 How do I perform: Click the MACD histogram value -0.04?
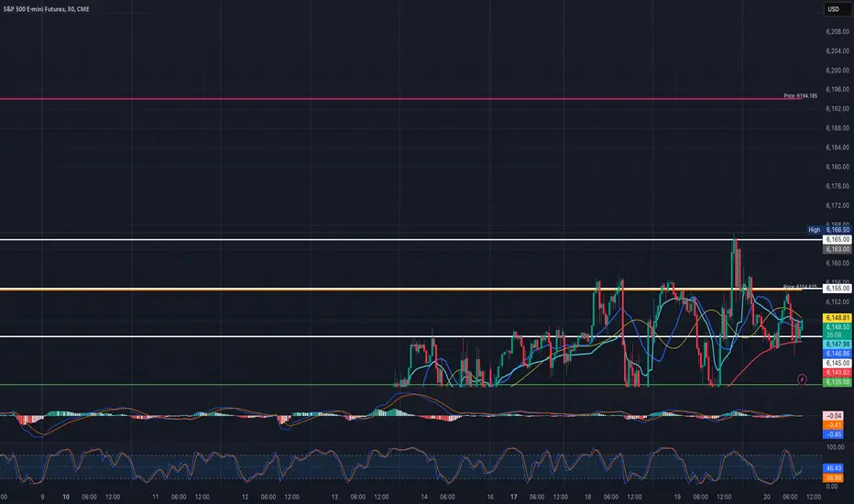point(833,416)
